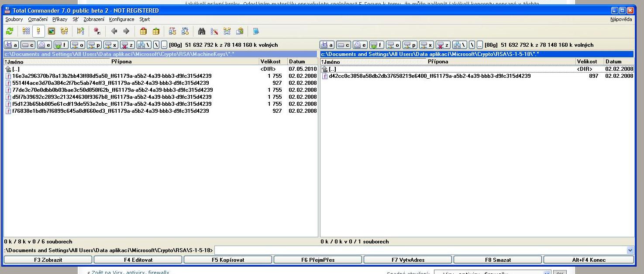Open the Konfigurace menu
Screen dimensions: 644x274
click(x=122, y=19)
